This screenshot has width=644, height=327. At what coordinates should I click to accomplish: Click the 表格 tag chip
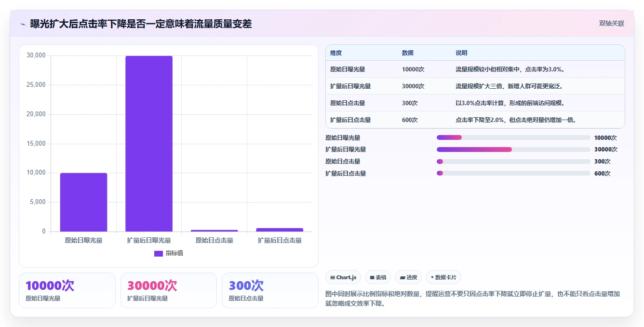tap(378, 277)
